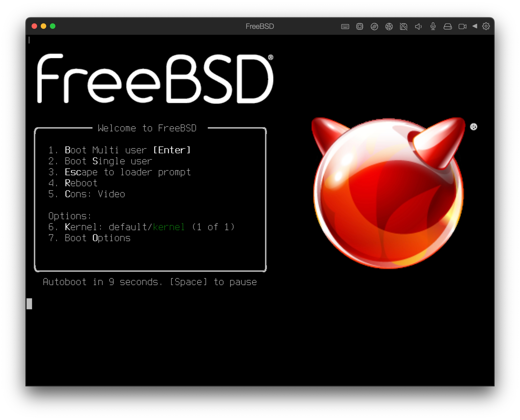520x420 pixels.
Task: Select the '5. Cons: Video' entry
Action: click(87, 194)
